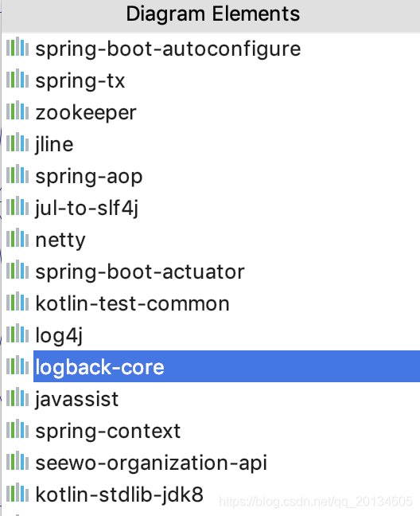The image size is (420, 516).
Task: Select javassist from the list
Action: point(211,399)
